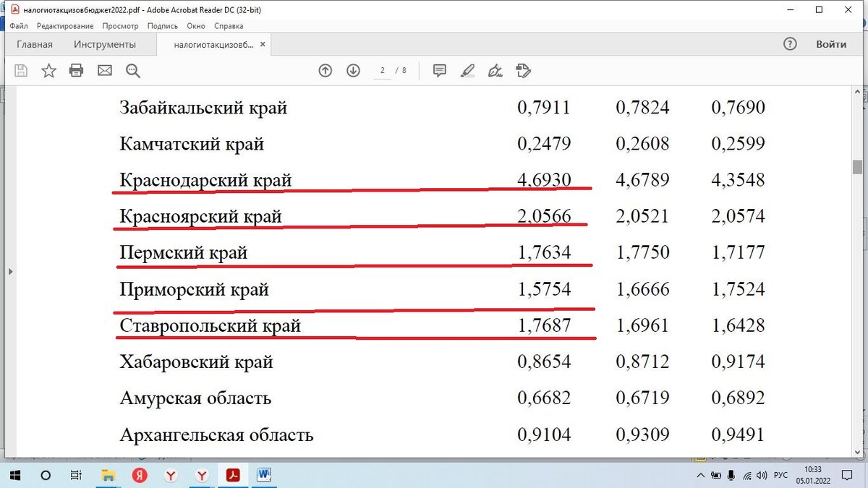Go to previous page arrow up

point(325,70)
